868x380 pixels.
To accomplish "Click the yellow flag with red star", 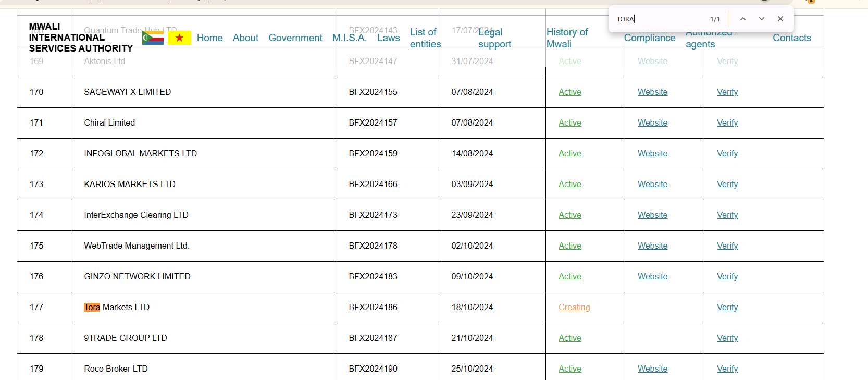I will tap(179, 38).
